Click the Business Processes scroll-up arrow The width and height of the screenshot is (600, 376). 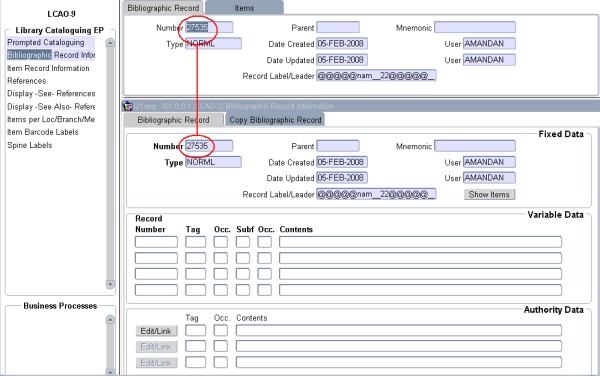[x=110, y=319]
